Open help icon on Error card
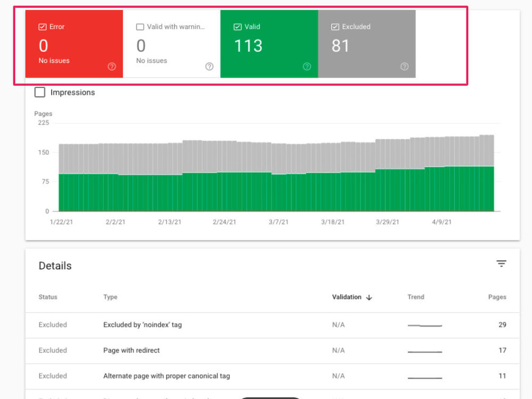The width and height of the screenshot is (532, 399). click(x=112, y=66)
